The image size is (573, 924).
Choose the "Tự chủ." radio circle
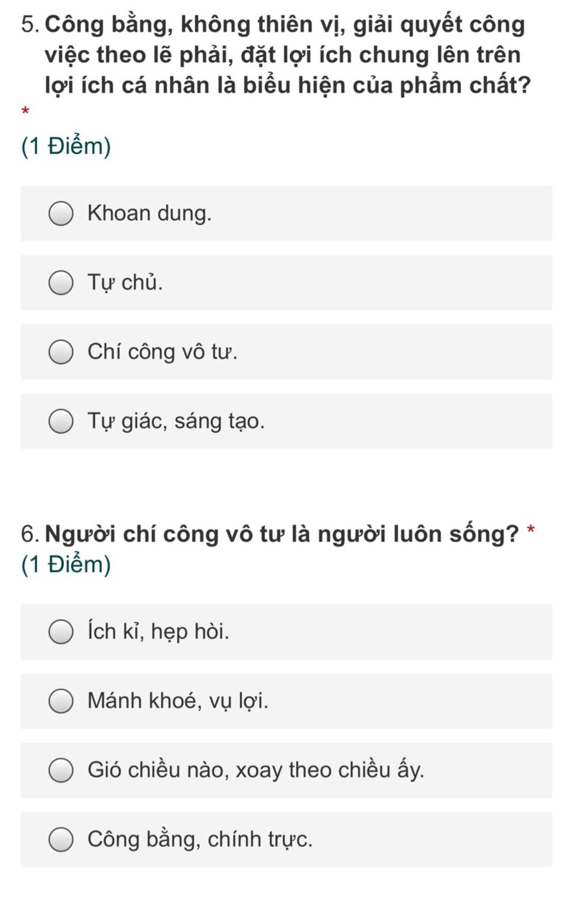tap(61, 283)
